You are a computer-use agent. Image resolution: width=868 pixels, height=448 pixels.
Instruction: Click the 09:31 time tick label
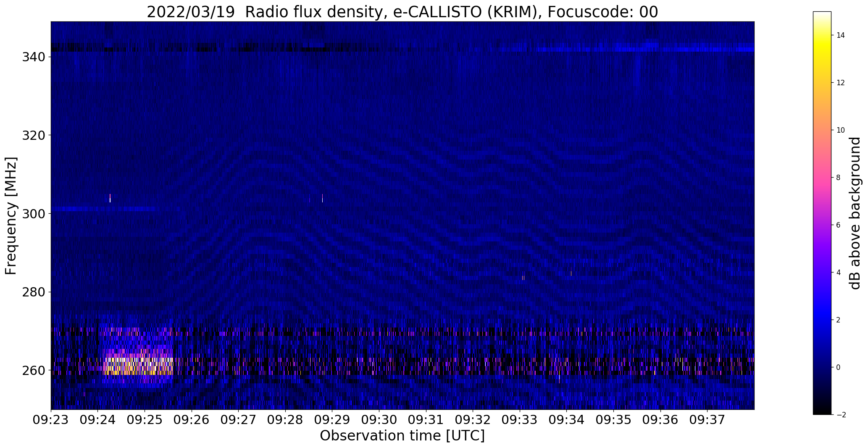pyautogui.click(x=426, y=420)
